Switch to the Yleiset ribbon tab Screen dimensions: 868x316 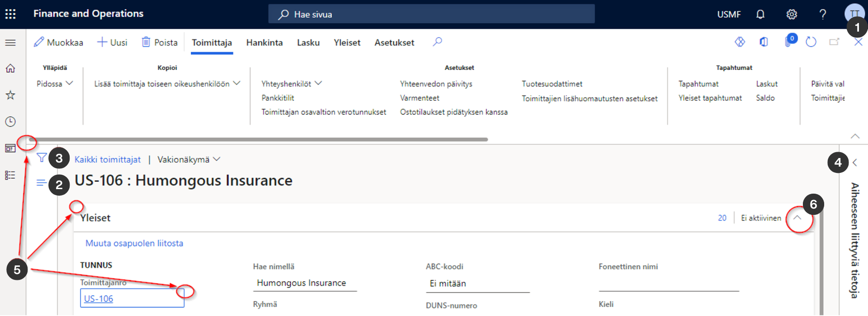tap(347, 43)
